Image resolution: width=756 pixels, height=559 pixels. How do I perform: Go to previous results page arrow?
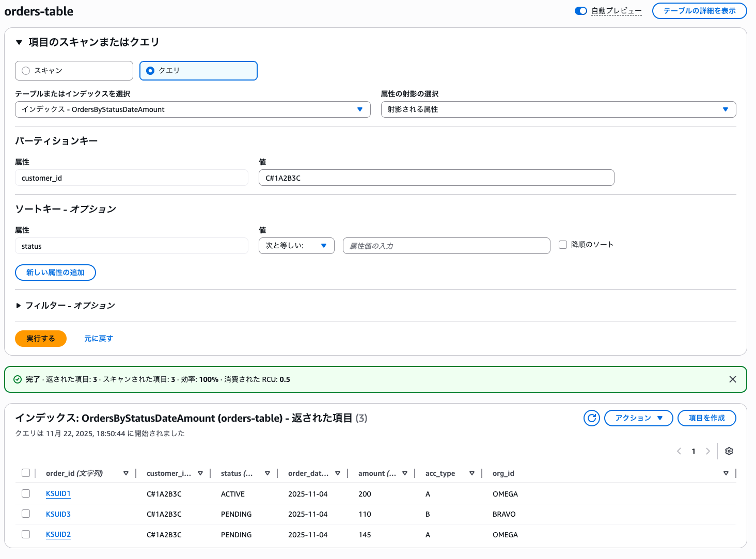pos(679,451)
